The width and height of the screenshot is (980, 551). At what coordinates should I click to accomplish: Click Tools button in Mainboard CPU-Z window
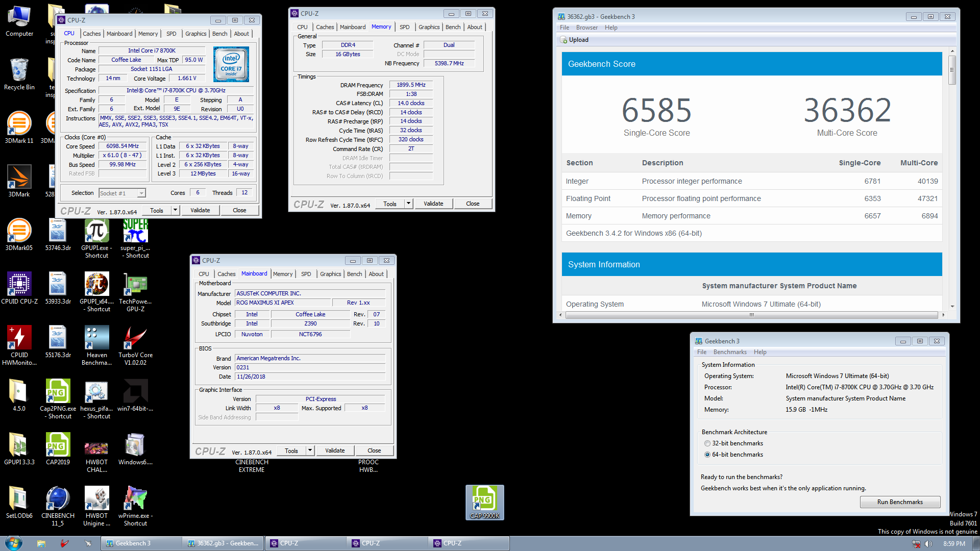pyautogui.click(x=291, y=450)
